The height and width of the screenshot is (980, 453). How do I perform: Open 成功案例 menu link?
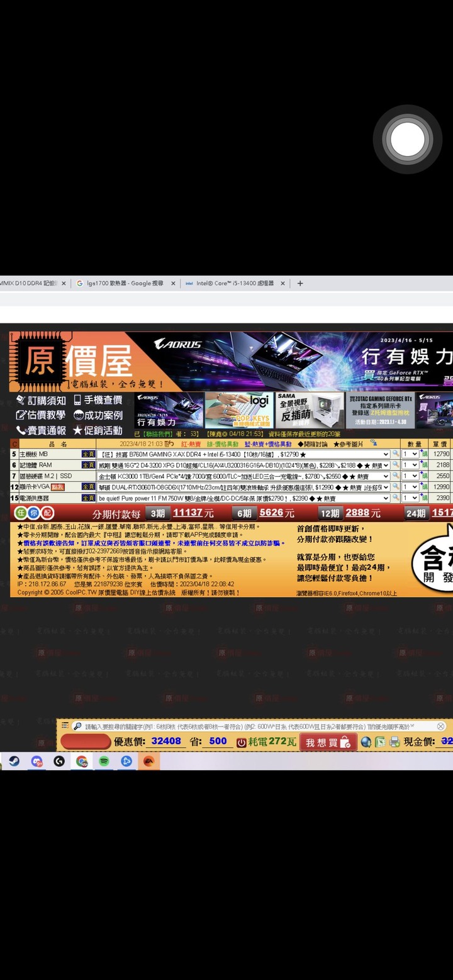(x=98, y=415)
